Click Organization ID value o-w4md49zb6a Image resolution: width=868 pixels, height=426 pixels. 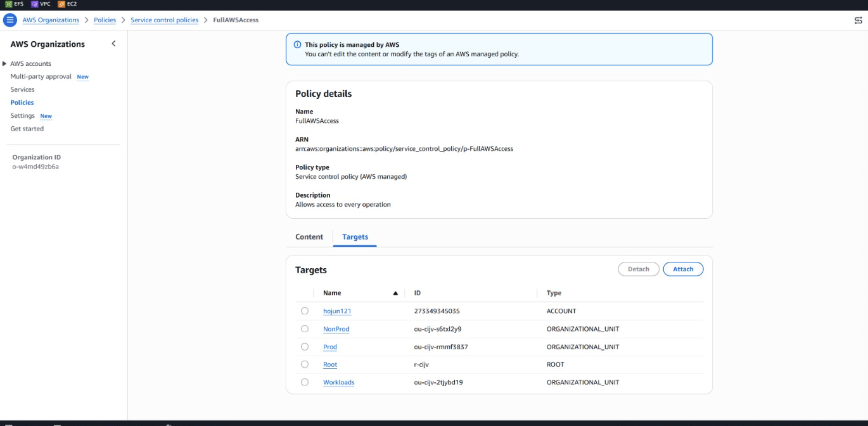click(35, 167)
